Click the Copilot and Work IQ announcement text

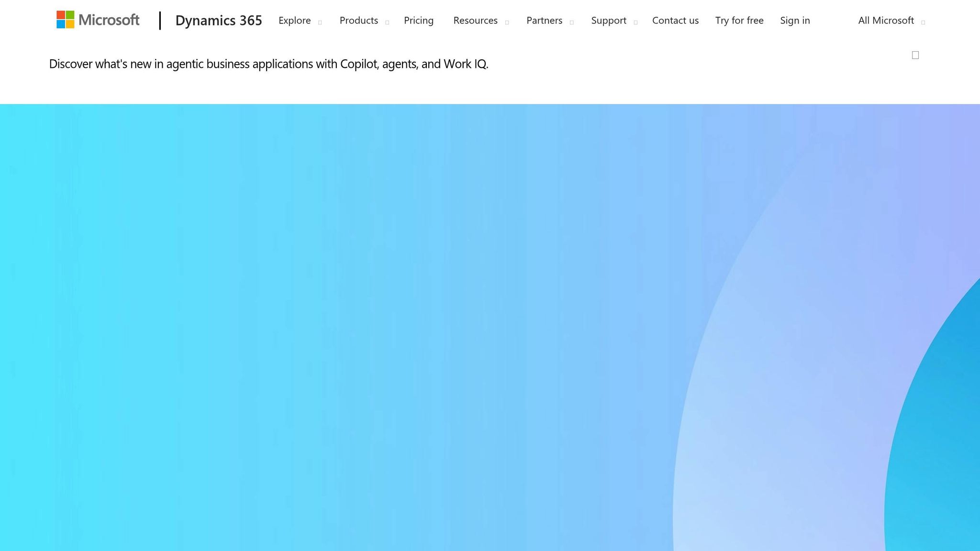tap(269, 64)
